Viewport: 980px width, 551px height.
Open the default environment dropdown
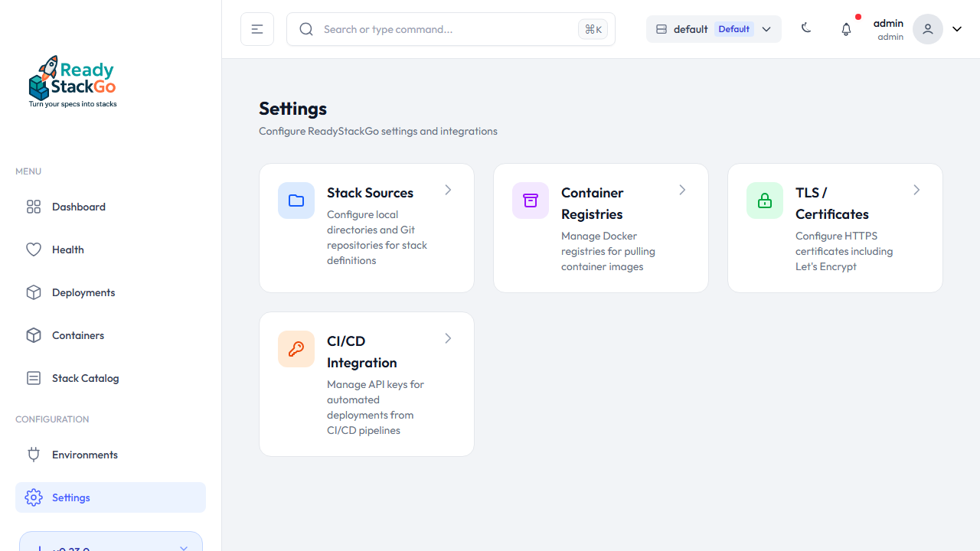[x=713, y=28]
